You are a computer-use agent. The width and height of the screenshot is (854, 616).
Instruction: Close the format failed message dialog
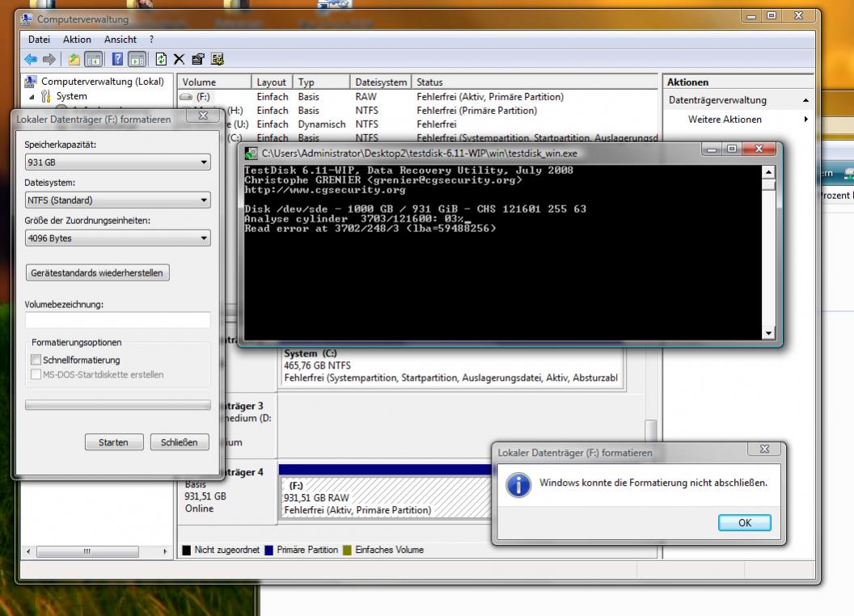click(764, 449)
